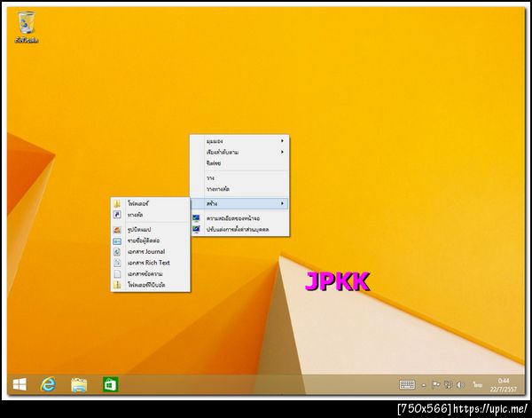
Task: Open the volume speaker tray icon
Action: coord(460,385)
